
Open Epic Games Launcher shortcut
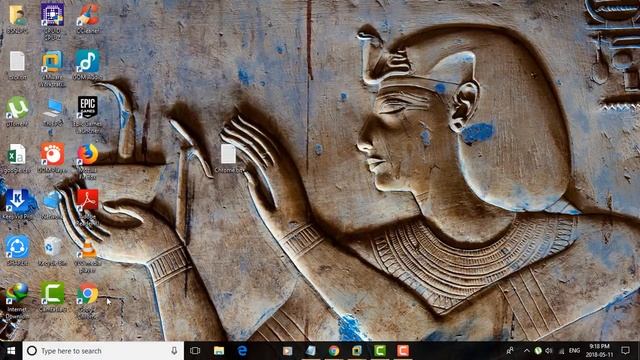(x=87, y=114)
